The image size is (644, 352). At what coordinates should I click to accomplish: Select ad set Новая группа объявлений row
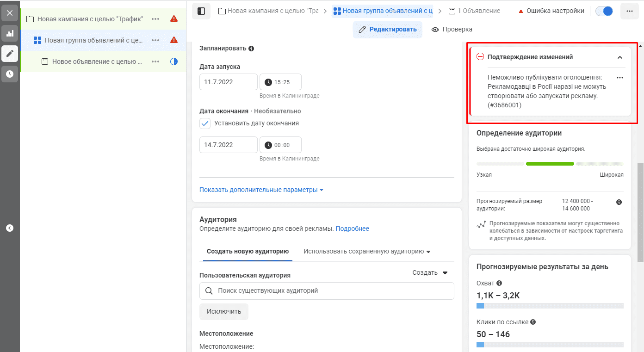[x=93, y=40]
